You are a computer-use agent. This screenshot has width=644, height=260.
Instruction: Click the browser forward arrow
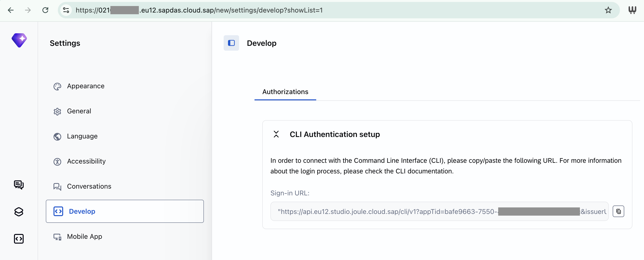click(28, 10)
